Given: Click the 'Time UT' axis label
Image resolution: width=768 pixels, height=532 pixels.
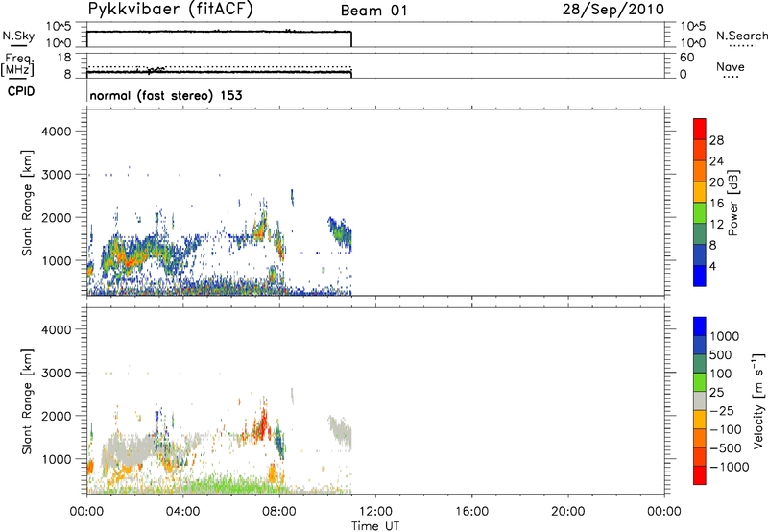Looking at the screenshot, I should tap(375, 525).
